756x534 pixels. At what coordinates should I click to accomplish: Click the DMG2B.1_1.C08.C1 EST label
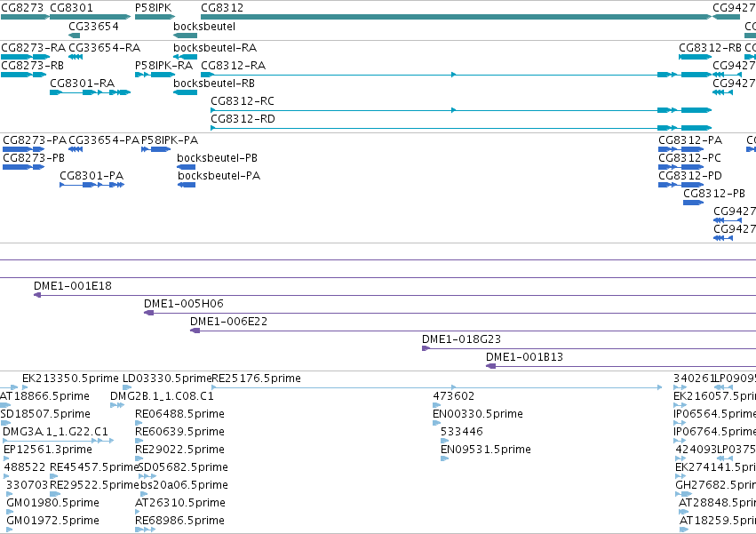[x=162, y=396]
